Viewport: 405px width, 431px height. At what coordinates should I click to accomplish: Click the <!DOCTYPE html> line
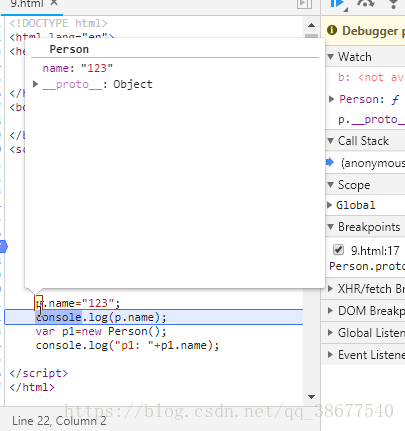(58, 23)
